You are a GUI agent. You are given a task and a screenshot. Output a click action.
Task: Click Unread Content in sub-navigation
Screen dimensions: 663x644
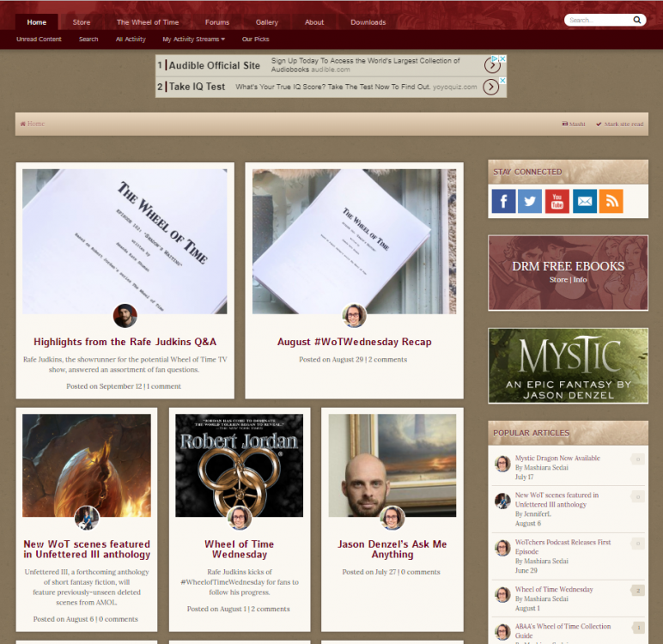pos(39,39)
